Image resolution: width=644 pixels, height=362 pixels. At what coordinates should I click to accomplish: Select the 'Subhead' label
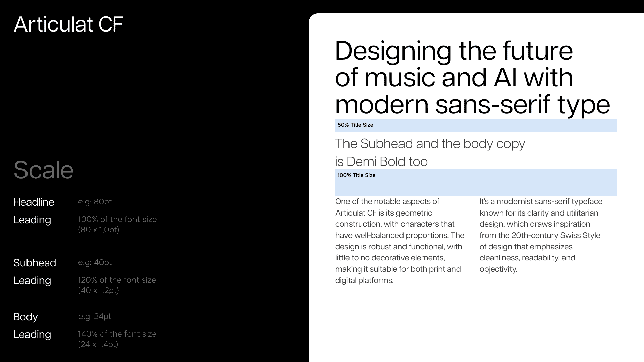(35, 263)
